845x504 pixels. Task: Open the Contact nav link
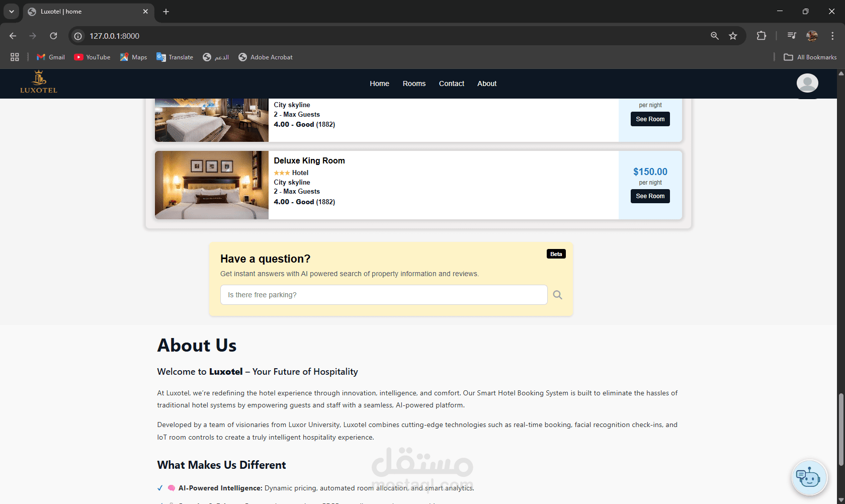click(451, 83)
